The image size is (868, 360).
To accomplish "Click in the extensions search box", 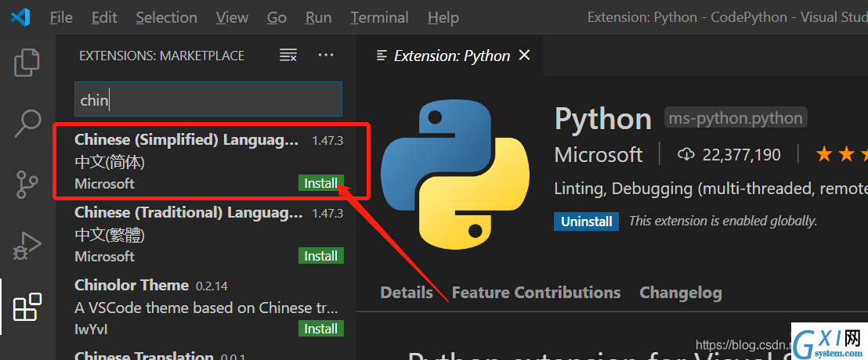I will click(x=208, y=99).
